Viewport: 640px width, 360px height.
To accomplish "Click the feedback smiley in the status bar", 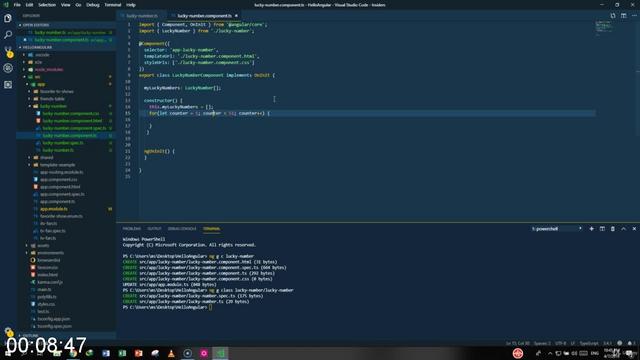I will (620, 343).
